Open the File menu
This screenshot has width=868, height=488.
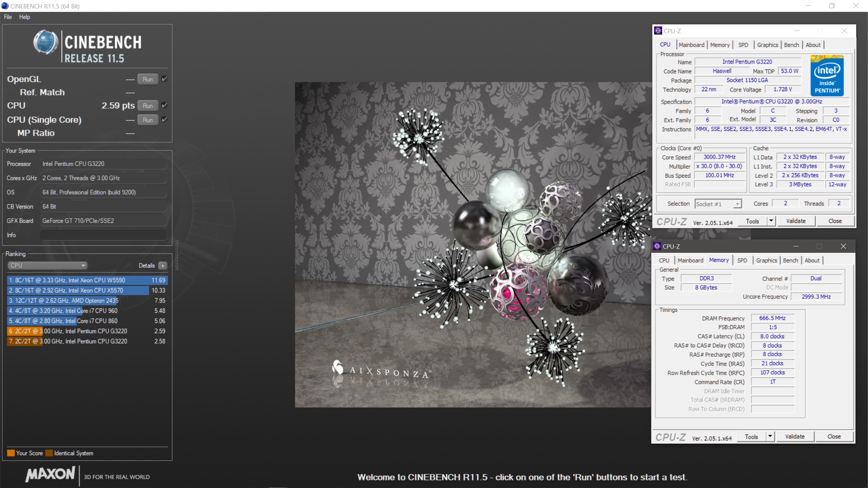8,17
